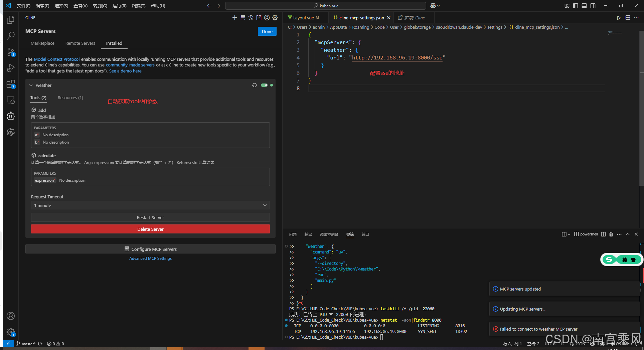Click the refresh icon on weather server
The width and height of the screenshot is (644, 350).
255,85
